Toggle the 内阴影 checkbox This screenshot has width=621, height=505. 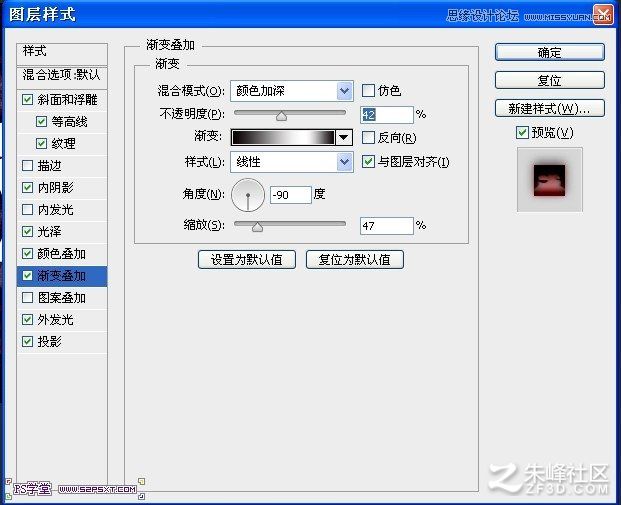tap(27, 187)
